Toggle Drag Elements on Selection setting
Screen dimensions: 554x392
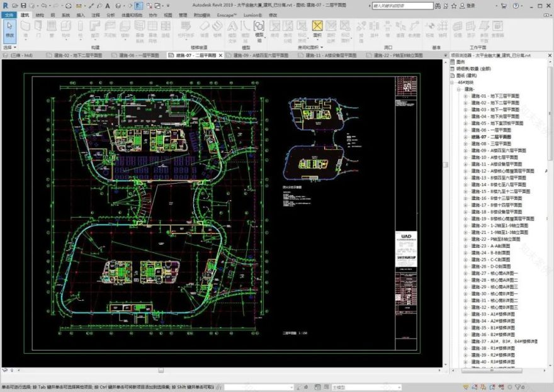[500, 388]
